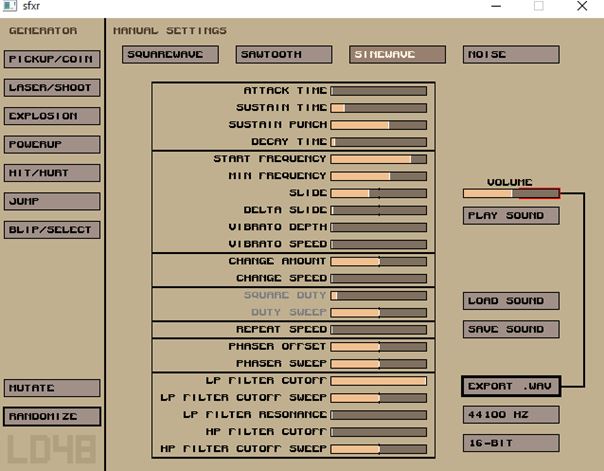The width and height of the screenshot is (604, 471).
Task: Click the Volume slider bar
Action: [x=511, y=193]
